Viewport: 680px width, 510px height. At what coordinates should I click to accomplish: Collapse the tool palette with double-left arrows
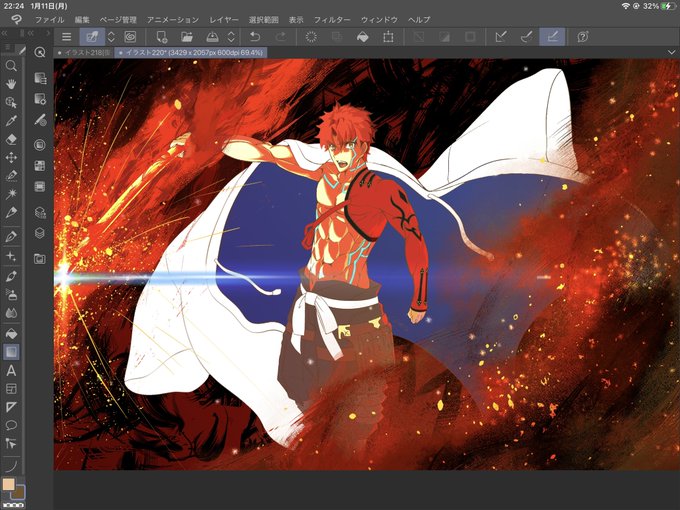[x=4, y=33]
